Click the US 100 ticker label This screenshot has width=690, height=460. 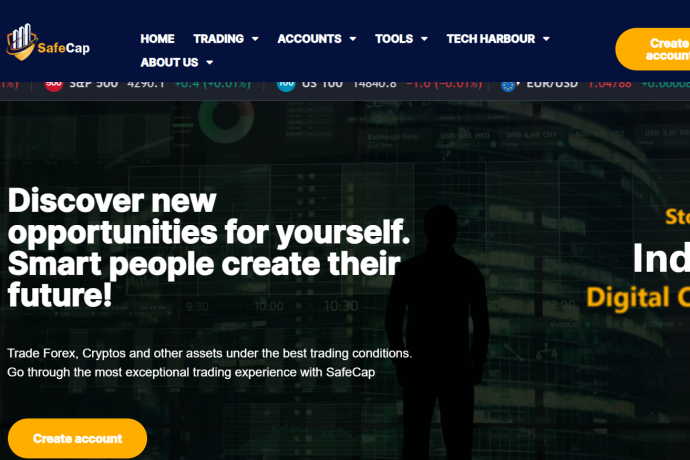pos(323,85)
